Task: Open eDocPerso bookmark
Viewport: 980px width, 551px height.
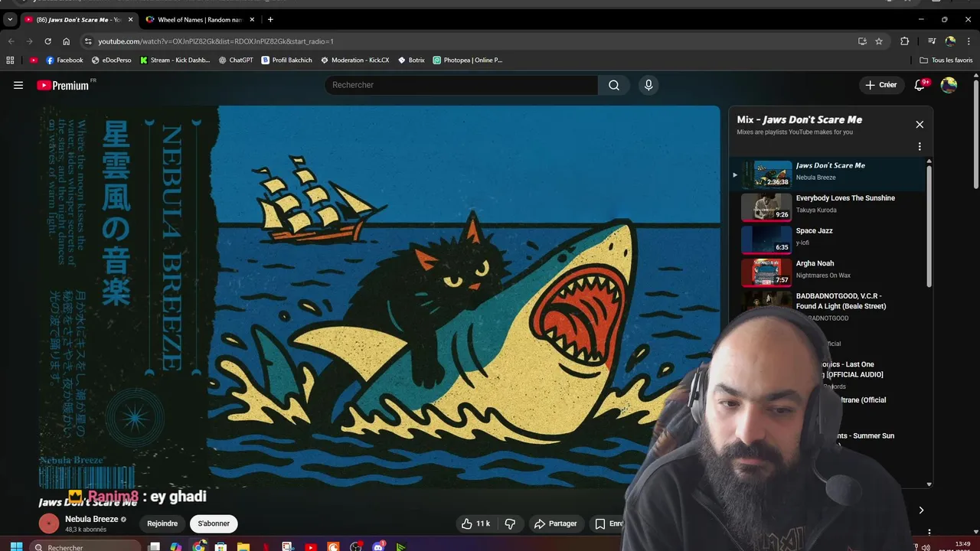Action: click(x=112, y=60)
